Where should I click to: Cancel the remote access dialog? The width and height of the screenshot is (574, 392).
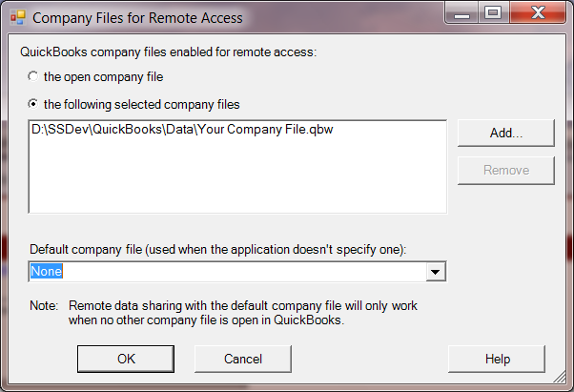(x=242, y=359)
